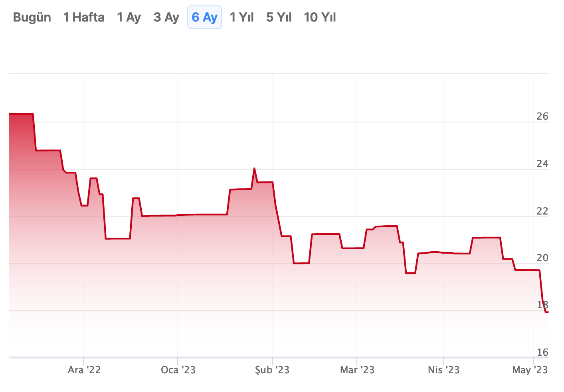Open the 10 Yıl chart view

point(320,18)
